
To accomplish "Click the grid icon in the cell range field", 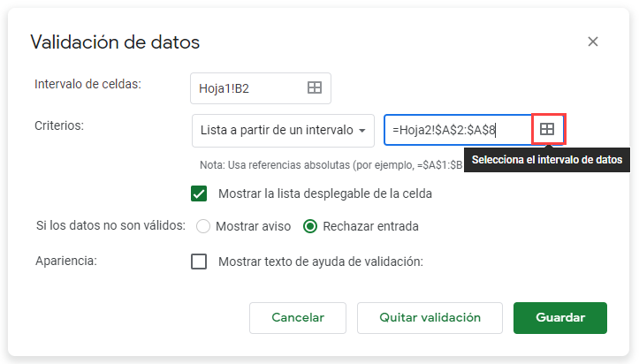I will coord(315,87).
